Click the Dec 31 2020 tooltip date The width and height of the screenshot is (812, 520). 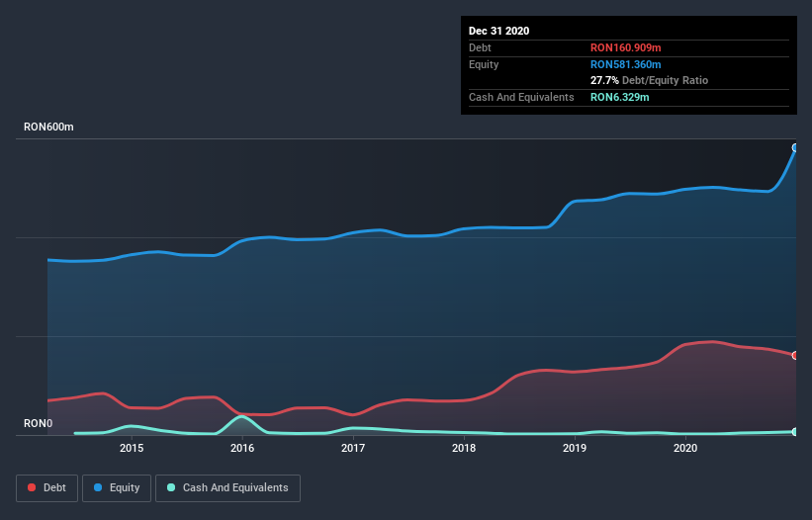click(x=498, y=31)
